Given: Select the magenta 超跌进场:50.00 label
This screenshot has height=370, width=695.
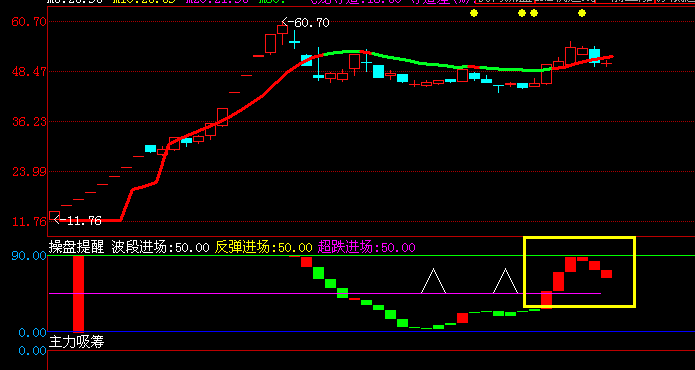Looking at the screenshot, I should pos(367,247).
